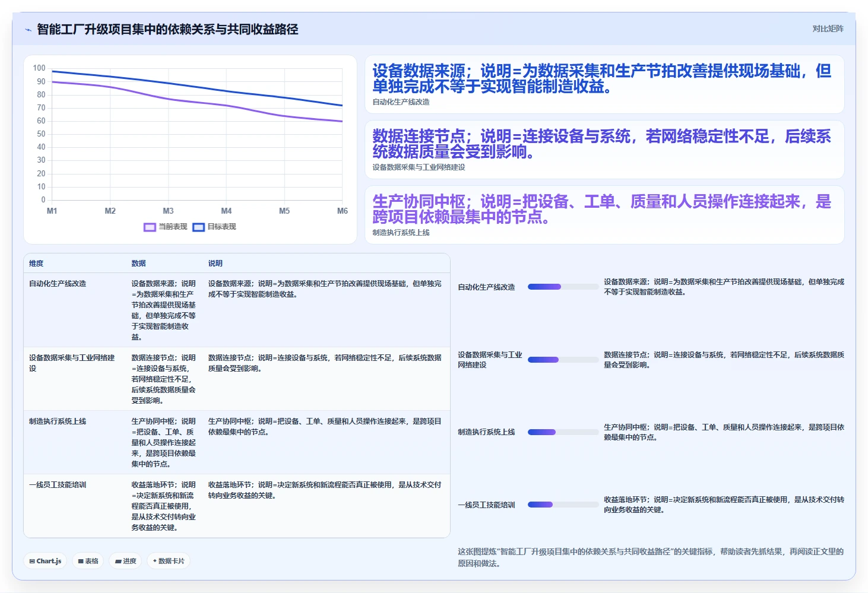
Task: Click 数据连接节点 cell in 数据 column
Action: pyautogui.click(x=164, y=379)
